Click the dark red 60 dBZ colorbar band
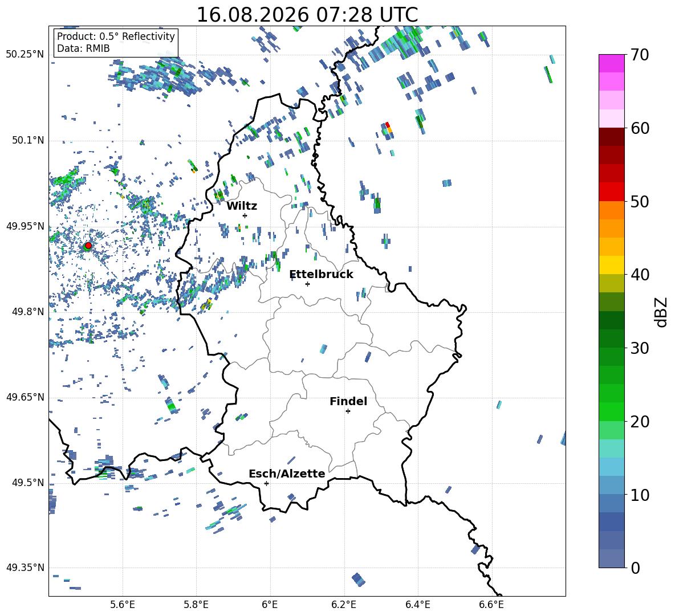 click(x=611, y=137)
